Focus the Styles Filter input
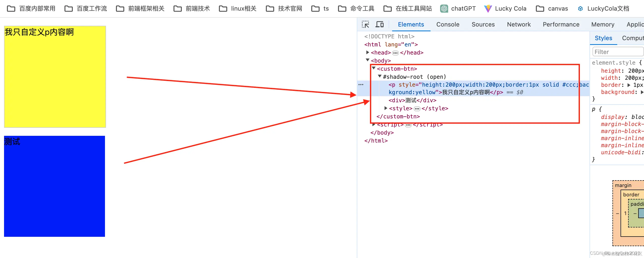This screenshot has width=644, height=258. click(618, 52)
